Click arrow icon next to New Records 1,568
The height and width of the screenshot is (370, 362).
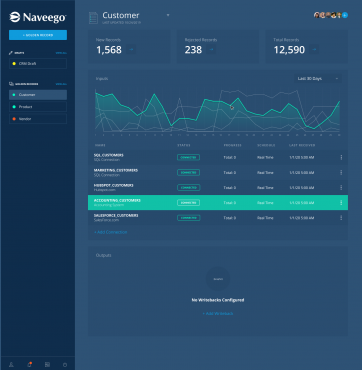[x=131, y=50]
